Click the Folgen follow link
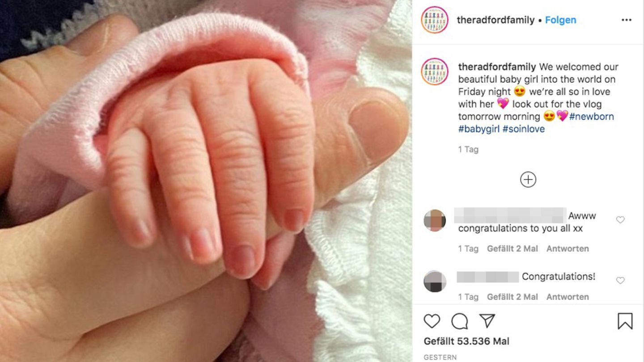 [560, 20]
